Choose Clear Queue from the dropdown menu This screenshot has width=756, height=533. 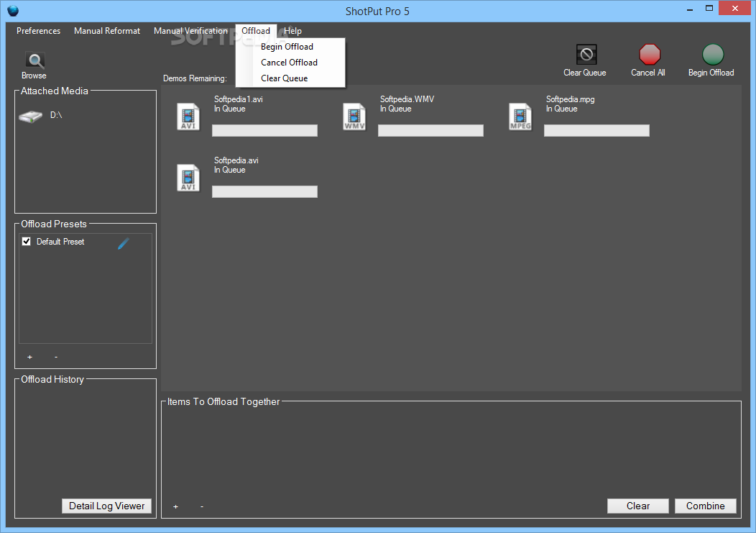click(291, 78)
